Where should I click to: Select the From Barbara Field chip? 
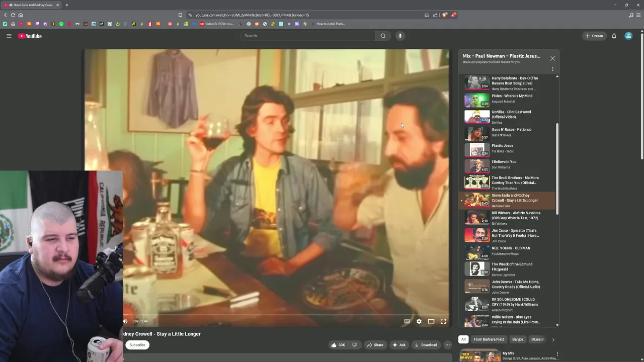489,339
